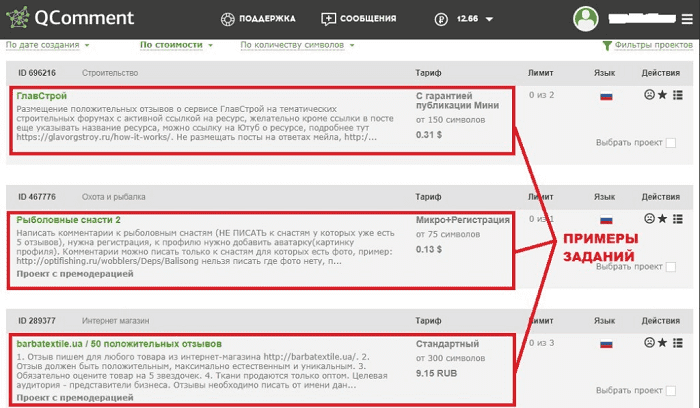This screenshot has width=700, height=408.
Task: Star the barbatextile.ua project
Action: (662, 342)
